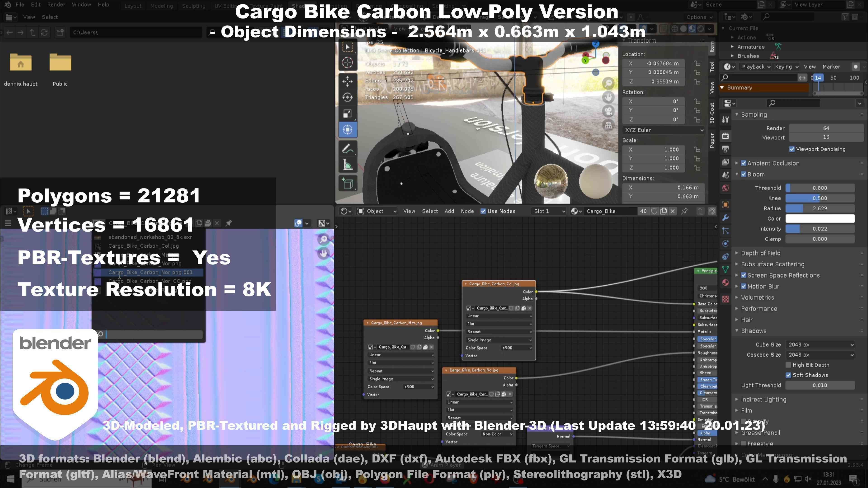Open the Node menu in the shader editor
Viewport: 868px width, 488px height.
click(467, 211)
